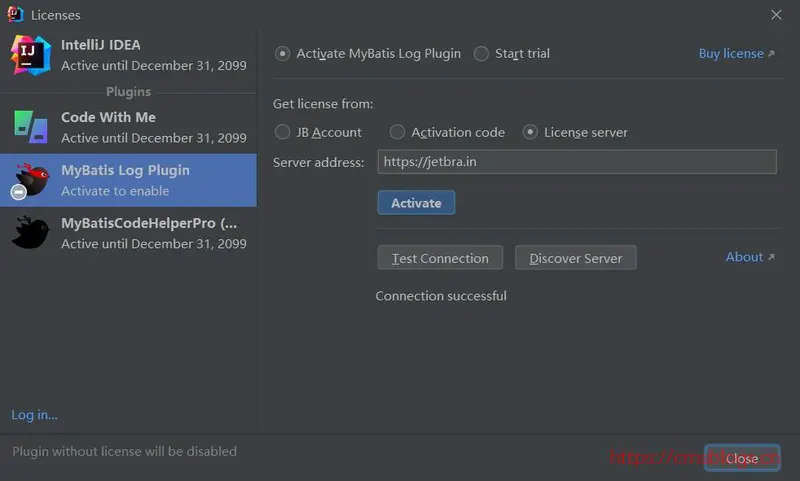This screenshot has height=481, width=800.
Task: Select JB Account as license source
Action: click(x=283, y=132)
